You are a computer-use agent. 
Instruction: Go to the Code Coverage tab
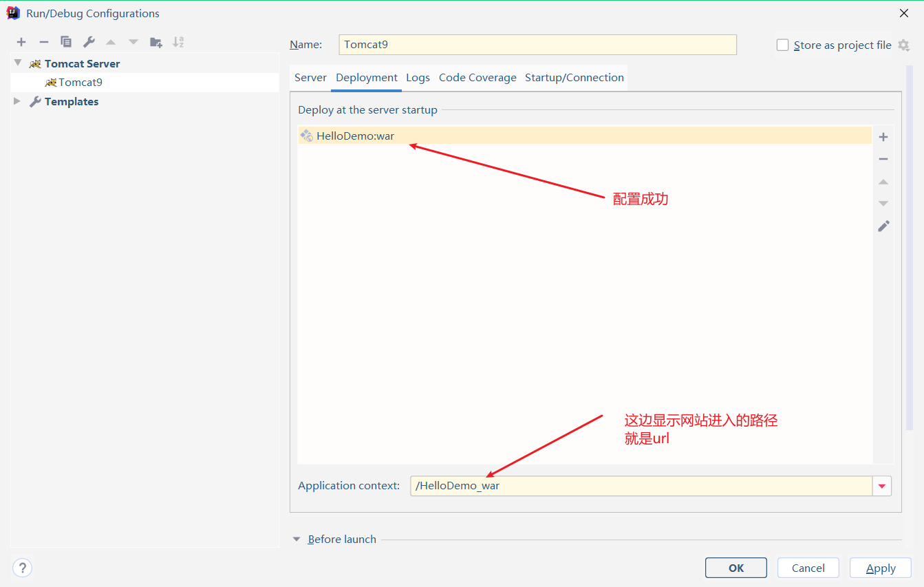coord(477,78)
